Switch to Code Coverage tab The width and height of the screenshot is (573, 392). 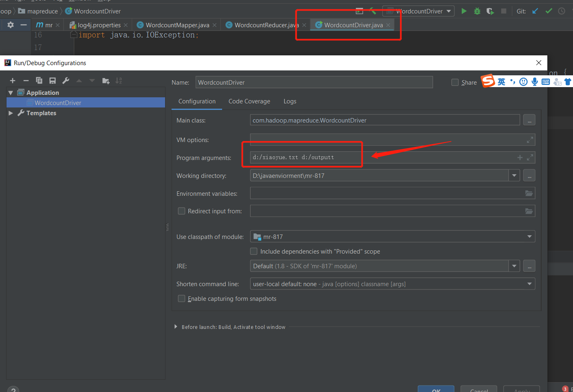249,101
